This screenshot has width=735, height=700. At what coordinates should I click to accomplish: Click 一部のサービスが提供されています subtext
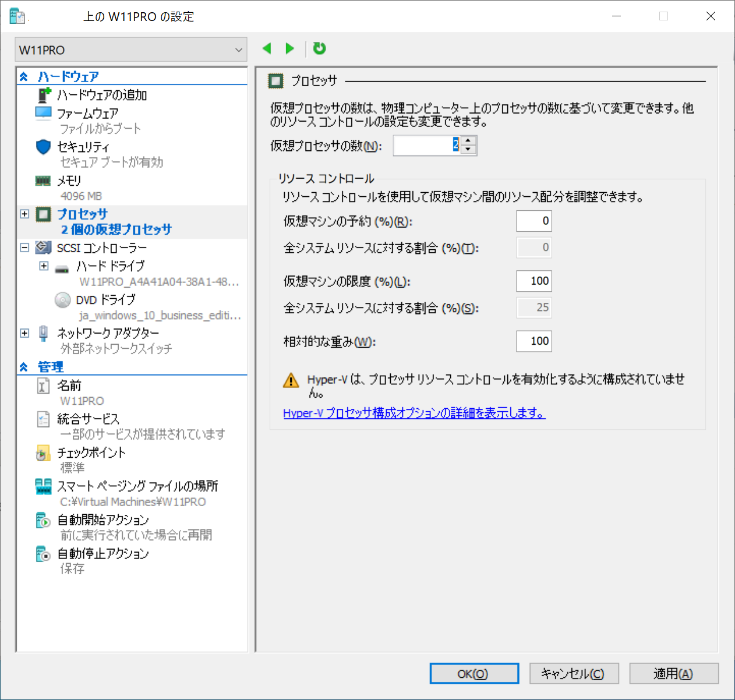click(143, 434)
